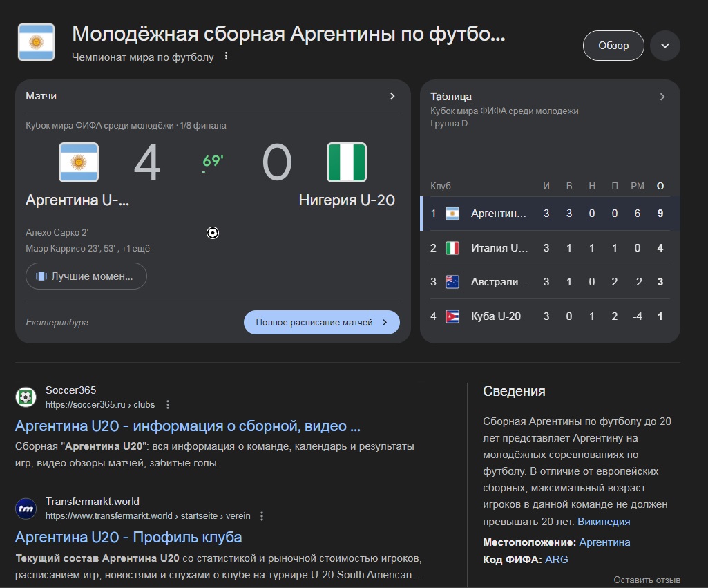Click the Аргентина U-... team name in match card
Image resolution: width=708 pixels, height=588 pixels.
[77, 200]
